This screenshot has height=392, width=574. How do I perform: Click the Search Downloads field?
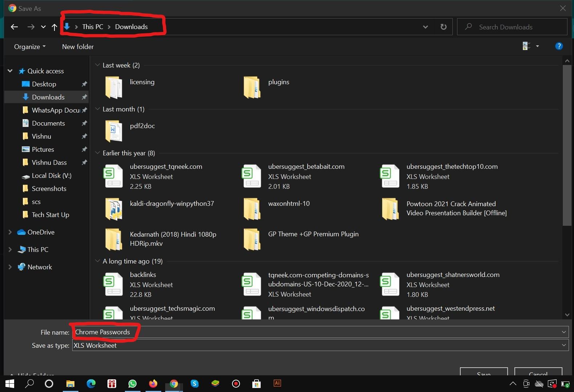[512, 27]
